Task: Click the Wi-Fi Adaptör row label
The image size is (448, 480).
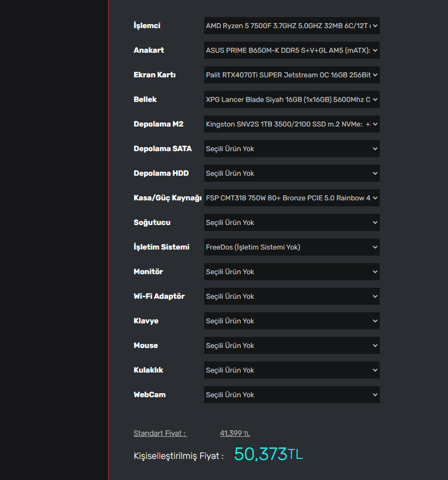Action: (160, 296)
